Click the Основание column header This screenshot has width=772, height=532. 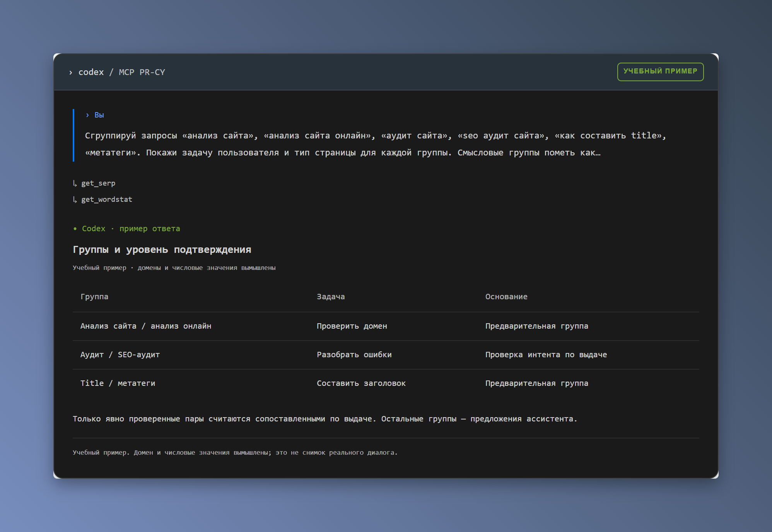[506, 297]
